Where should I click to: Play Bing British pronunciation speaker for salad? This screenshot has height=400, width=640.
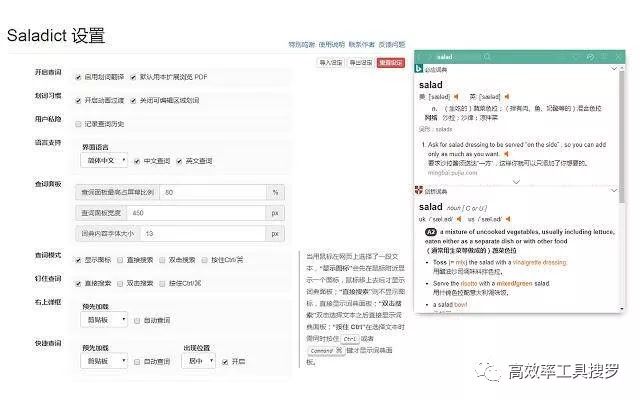pos(507,97)
